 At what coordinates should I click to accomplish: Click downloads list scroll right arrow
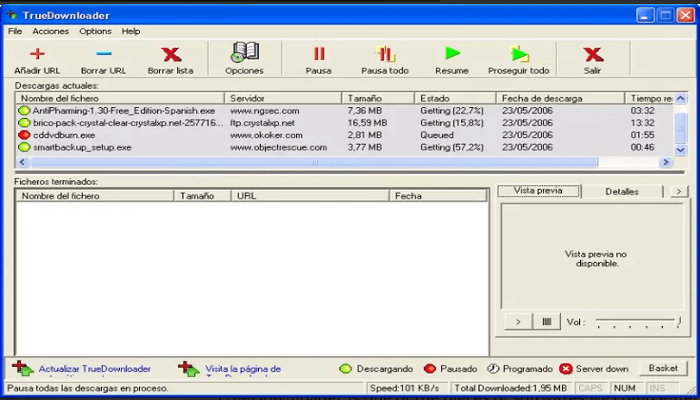click(666, 162)
